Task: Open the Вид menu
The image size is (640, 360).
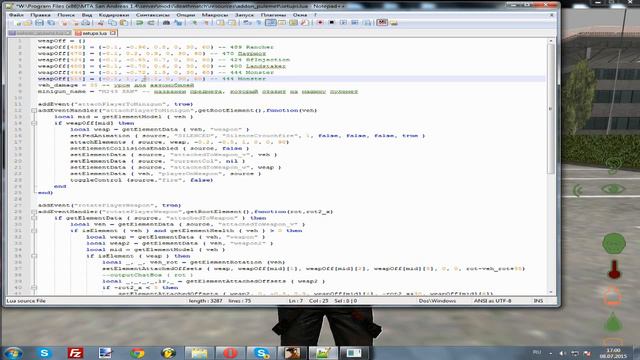Action: 87,15
